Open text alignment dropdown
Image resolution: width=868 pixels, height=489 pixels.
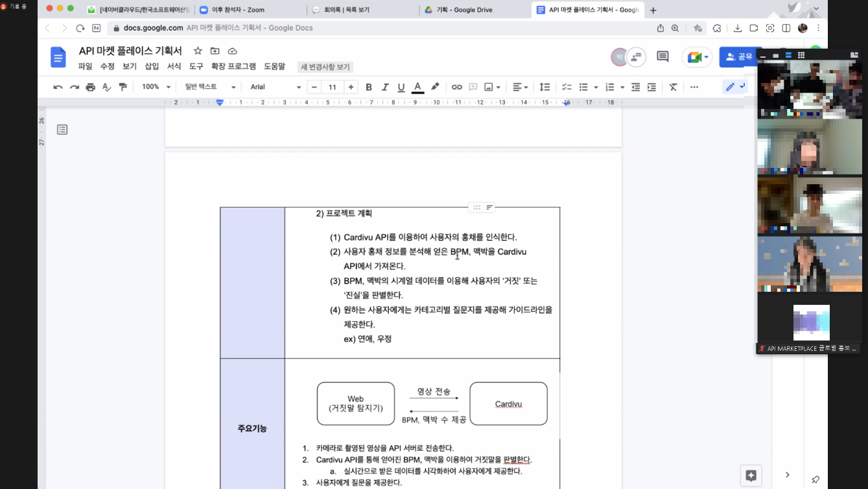[x=520, y=87]
